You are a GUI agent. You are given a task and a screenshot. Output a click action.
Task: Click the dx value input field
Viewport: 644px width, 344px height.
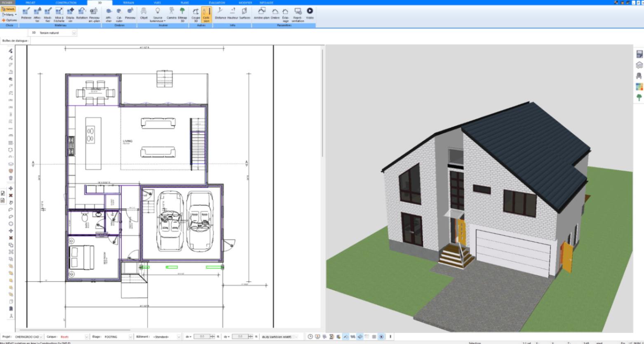pyautogui.click(x=202, y=337)
